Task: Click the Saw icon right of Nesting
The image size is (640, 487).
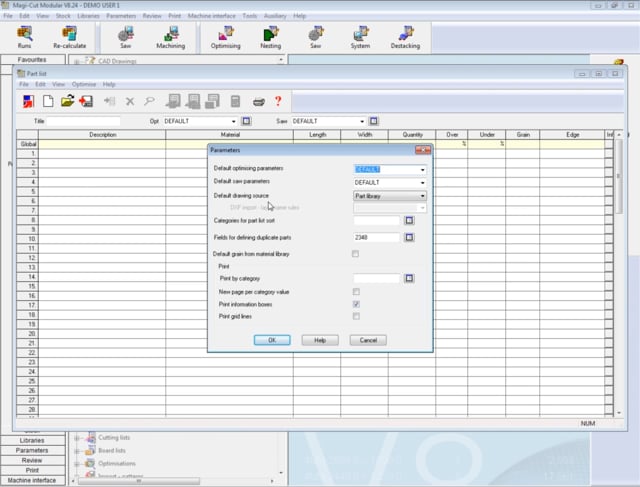Action: (x=315, y=37)
